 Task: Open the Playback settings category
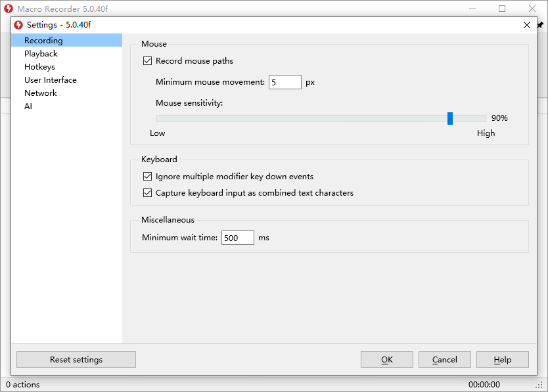(x=67, y=53)
